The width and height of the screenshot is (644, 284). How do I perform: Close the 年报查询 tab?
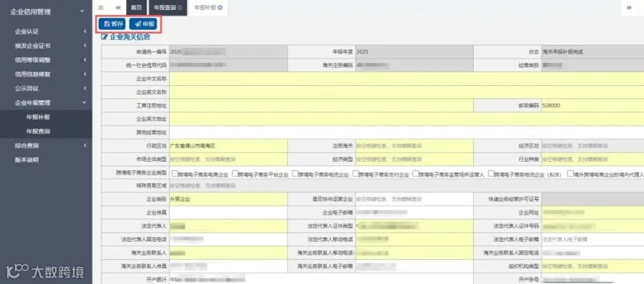(x=180, y=8)
